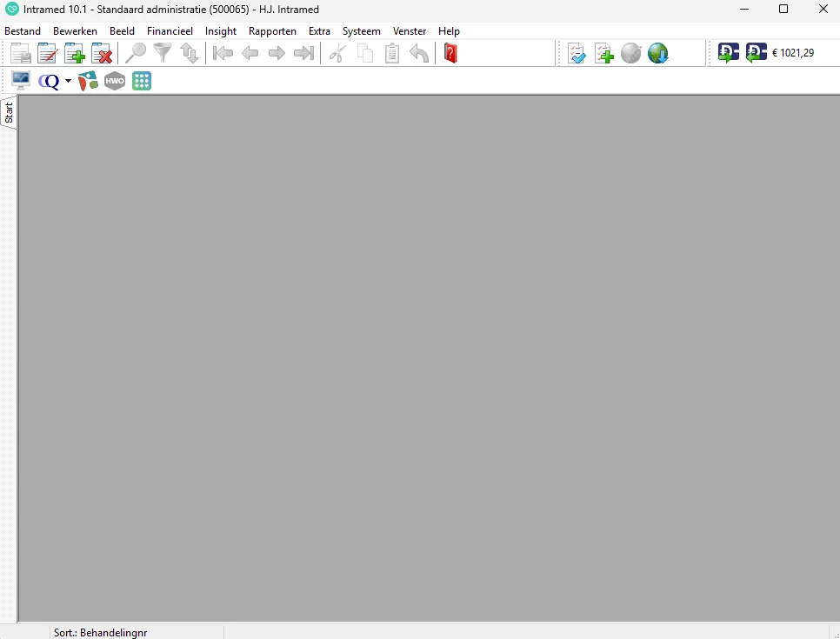Open the Rapporten menu
This screenshot has width=840, height=639.
coord(272,31)
